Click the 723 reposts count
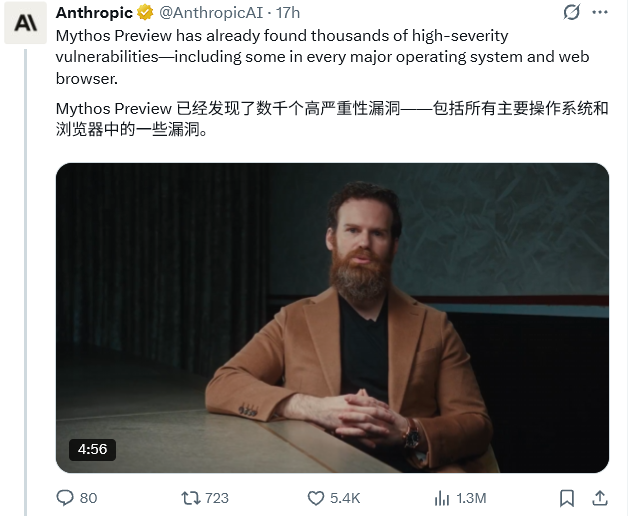 [217, 498]
